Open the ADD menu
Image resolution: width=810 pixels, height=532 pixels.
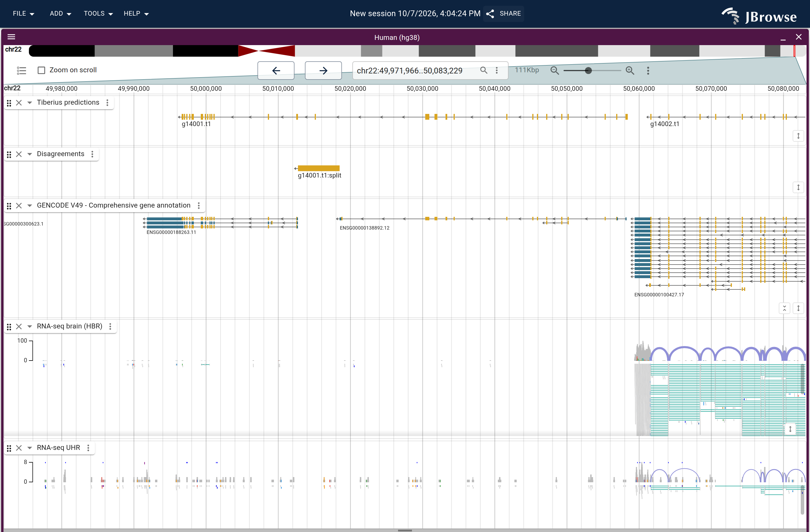tap(60, 14)
